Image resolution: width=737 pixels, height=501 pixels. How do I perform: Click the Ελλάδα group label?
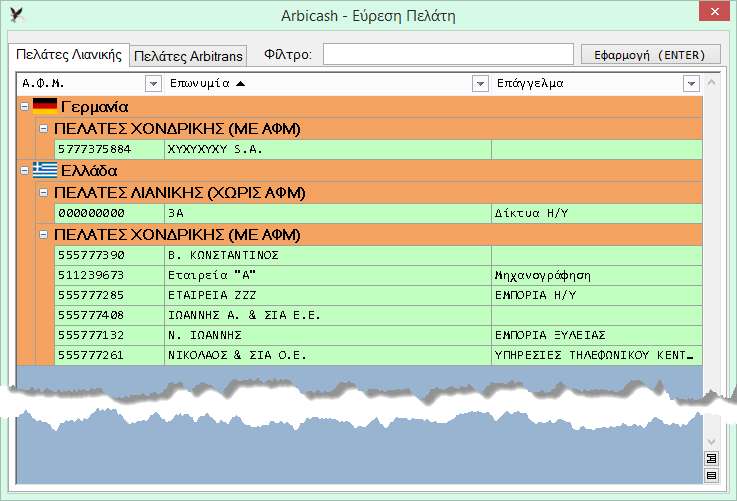(89, 171)
